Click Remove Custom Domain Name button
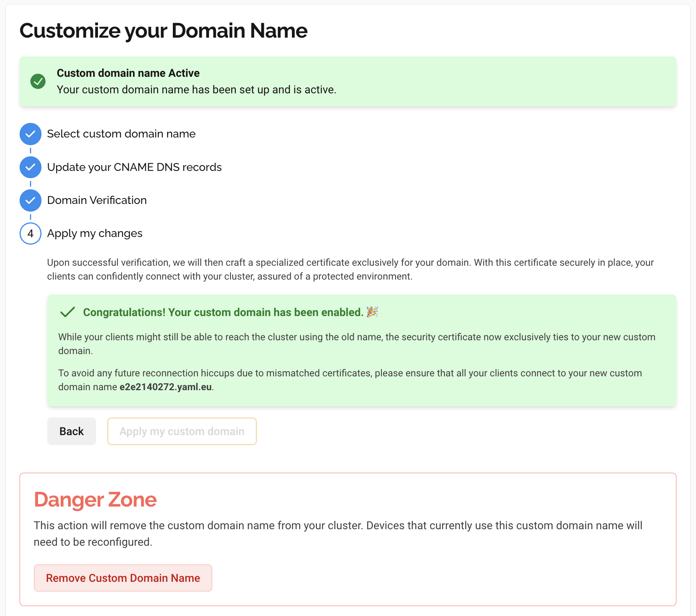Screen dimensions: 696x616 pos(123,578)
